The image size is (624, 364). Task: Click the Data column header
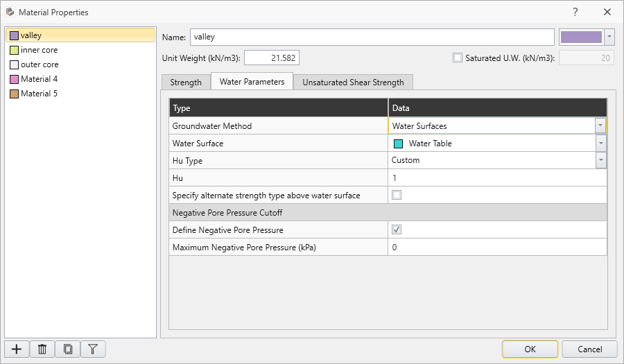coord(497,107)
